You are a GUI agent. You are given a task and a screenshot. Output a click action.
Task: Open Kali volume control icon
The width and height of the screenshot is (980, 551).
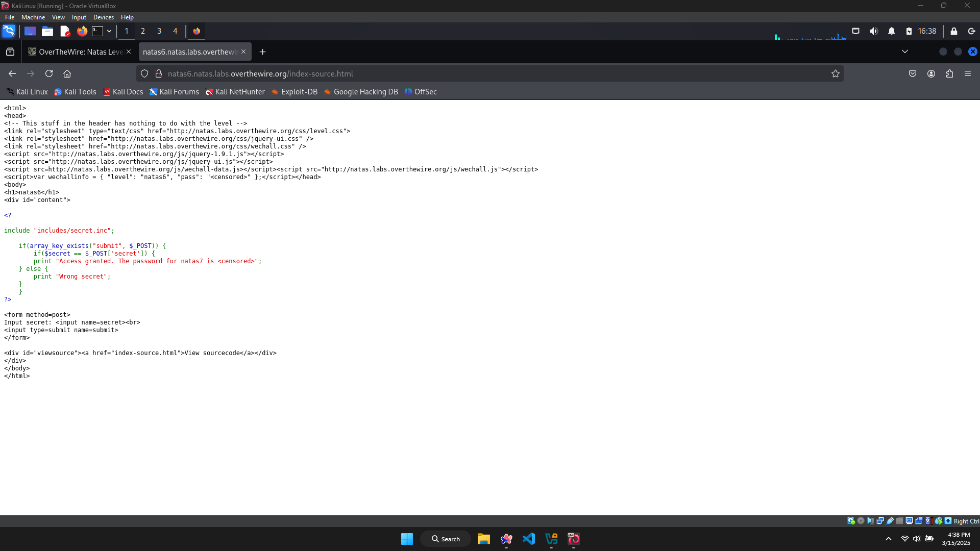tap(874, 31)
